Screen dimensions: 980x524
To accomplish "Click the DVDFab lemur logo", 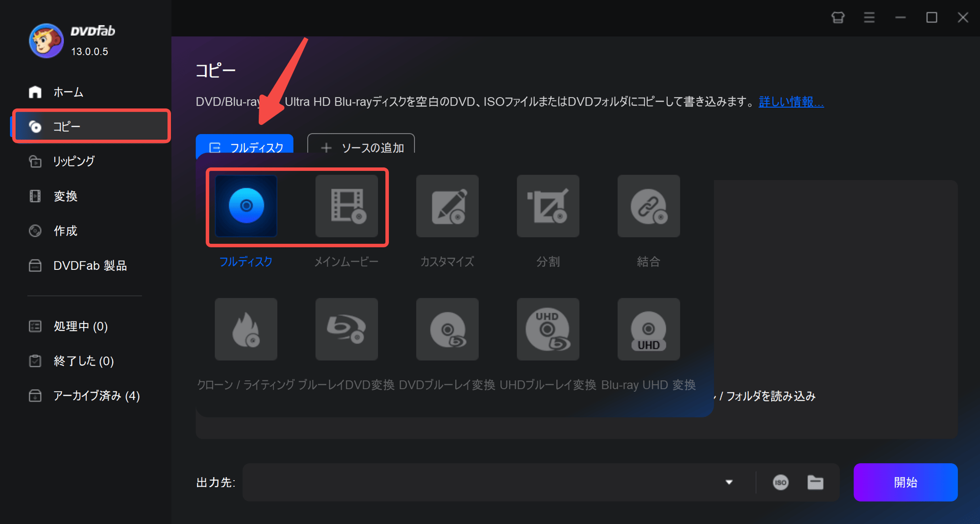I will [x=46, y=41].
